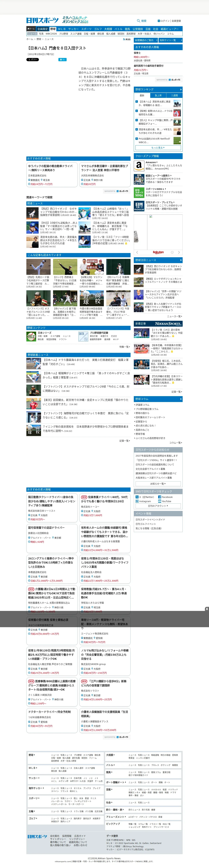This screenshot has width=209, height=868.
Task: Open the YouTube social icon
Action: coord(160,501)
